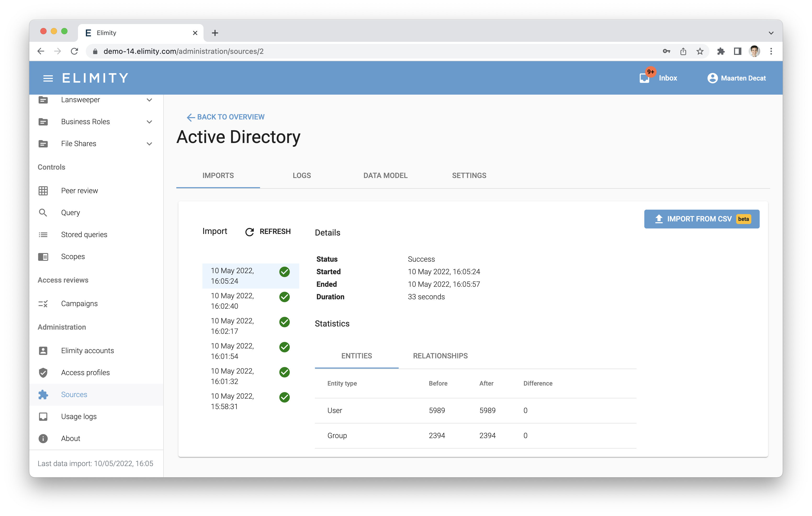This screenshot has width=812, height=516.
Task: Expand the Lansweeper section chevron
Action: click(x=149, y=100)
